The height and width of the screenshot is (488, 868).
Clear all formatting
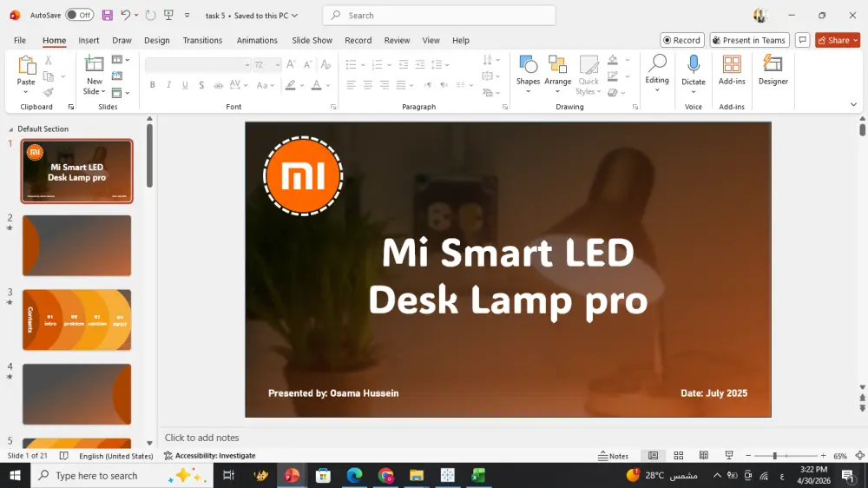(325, 65)
